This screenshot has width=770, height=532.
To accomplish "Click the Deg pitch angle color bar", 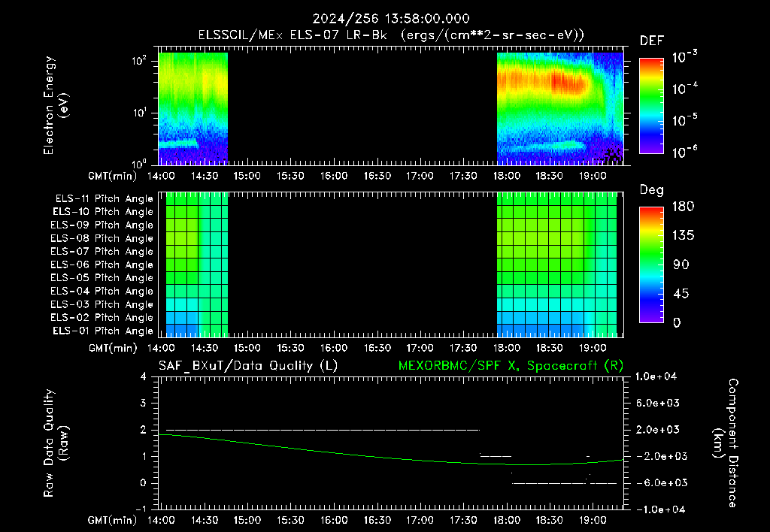I will pyautogui.click(x=651, y=264).
